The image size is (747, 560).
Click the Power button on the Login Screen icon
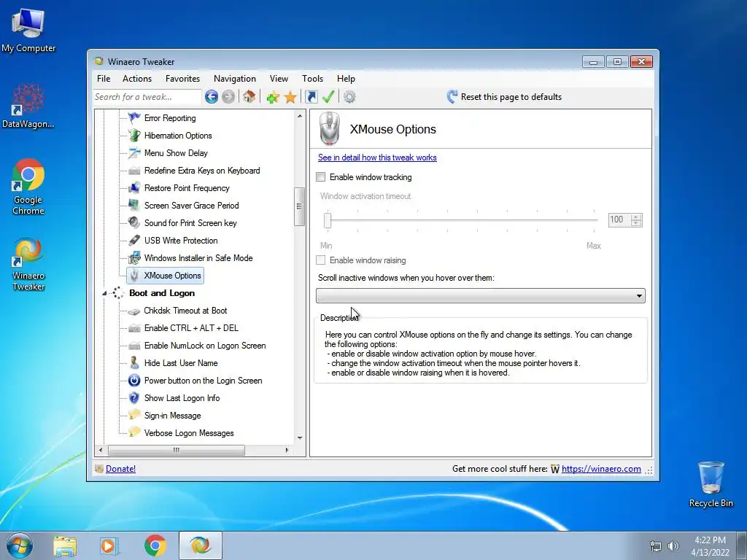tap(134, 381)
